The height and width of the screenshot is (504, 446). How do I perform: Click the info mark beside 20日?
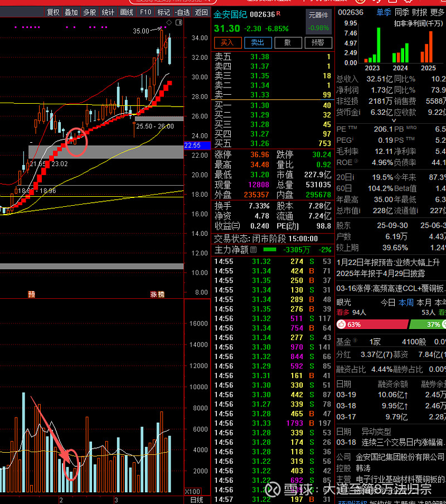coord(353,177)
